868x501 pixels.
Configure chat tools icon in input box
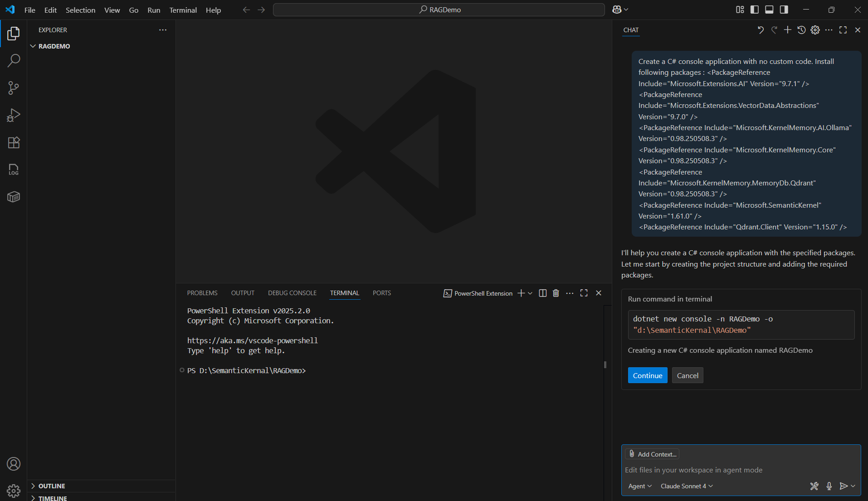coord(814,486)
